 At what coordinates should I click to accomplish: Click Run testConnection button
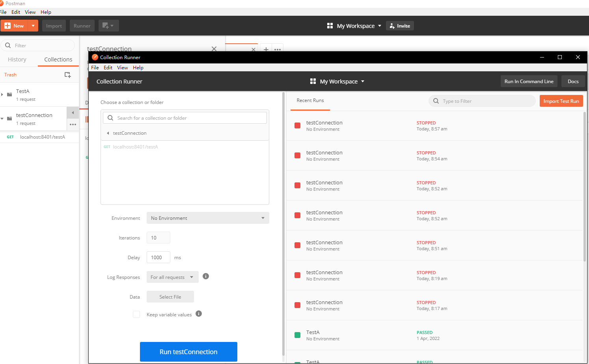[x=188, y=352]
